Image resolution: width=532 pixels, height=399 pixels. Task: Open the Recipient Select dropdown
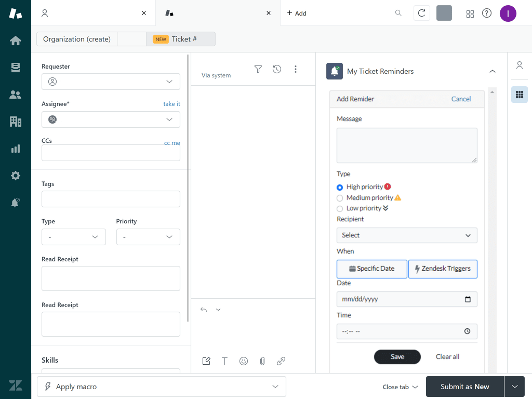tap(407, 235)
